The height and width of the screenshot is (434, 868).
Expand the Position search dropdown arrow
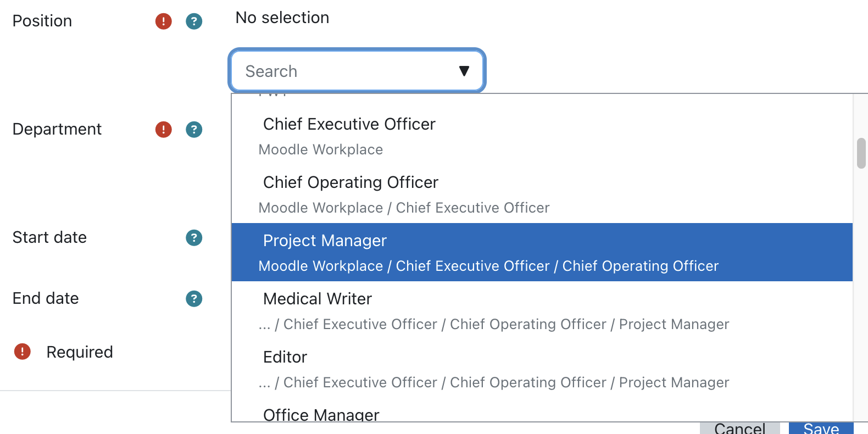click(x=464, y=71)
